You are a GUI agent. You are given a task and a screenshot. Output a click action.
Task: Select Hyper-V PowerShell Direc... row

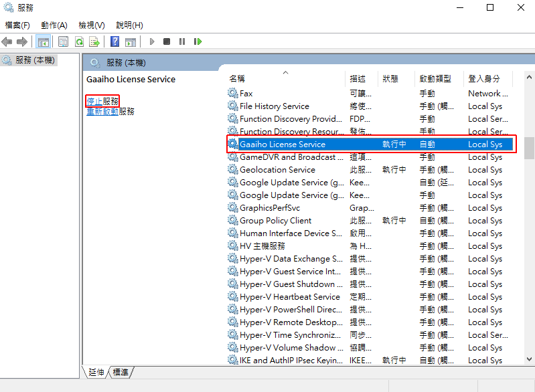click(x=370, y=310)
